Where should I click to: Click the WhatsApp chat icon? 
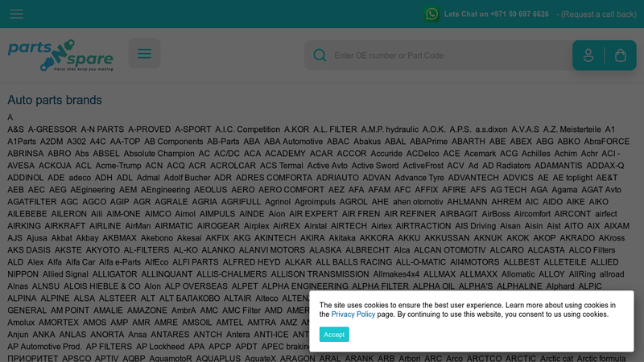[x=431, y=14]
